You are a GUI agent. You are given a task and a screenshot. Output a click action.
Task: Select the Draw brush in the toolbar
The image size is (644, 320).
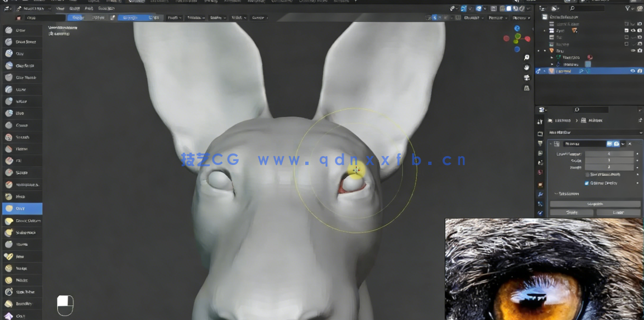point(22,30)
